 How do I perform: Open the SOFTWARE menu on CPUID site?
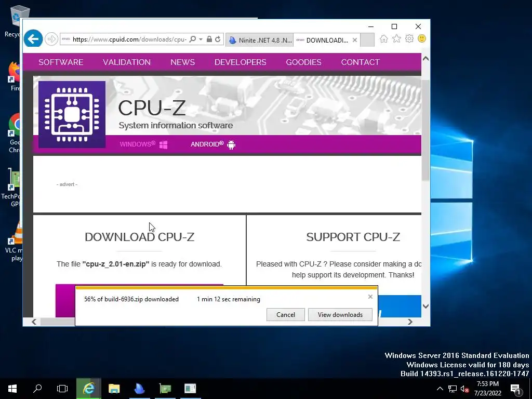click(x=61, y=62)
